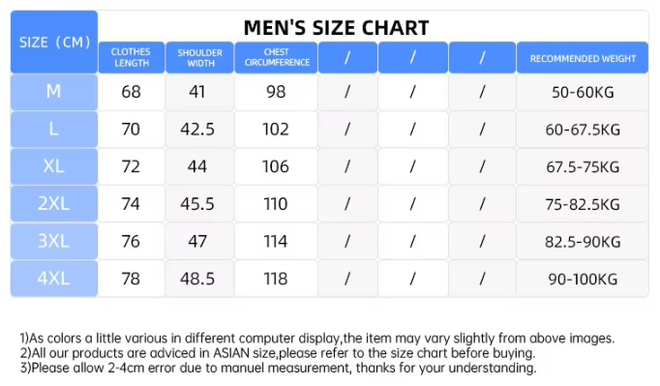Pick the 4XL size row label
The width and height of the screenshot is (660, 386).
pyautogui.click(x=54, y=279)
